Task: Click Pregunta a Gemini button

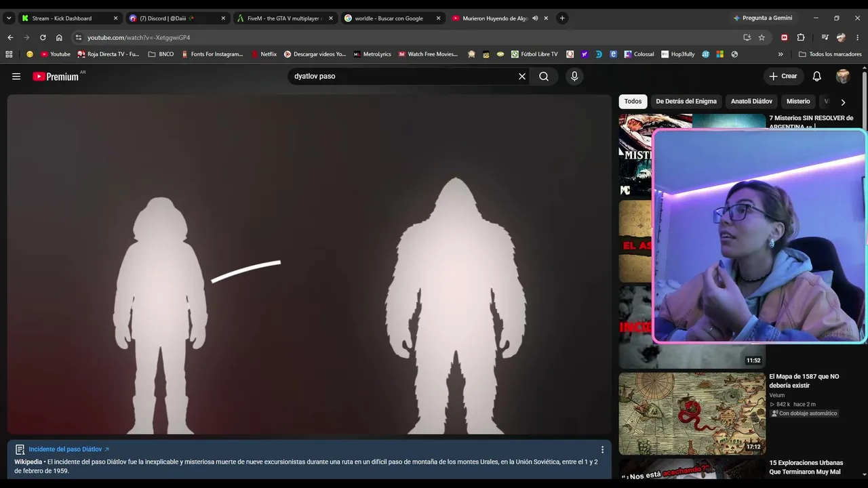Action: [x=762, y=18]
